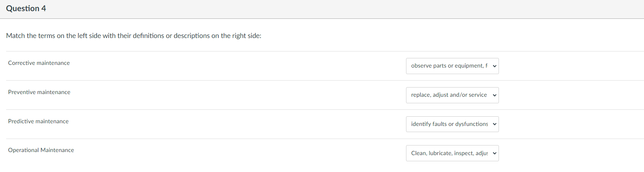Click the 'Predictive maintenance' term label
644x172 pixels.
(x=38, y=121)
